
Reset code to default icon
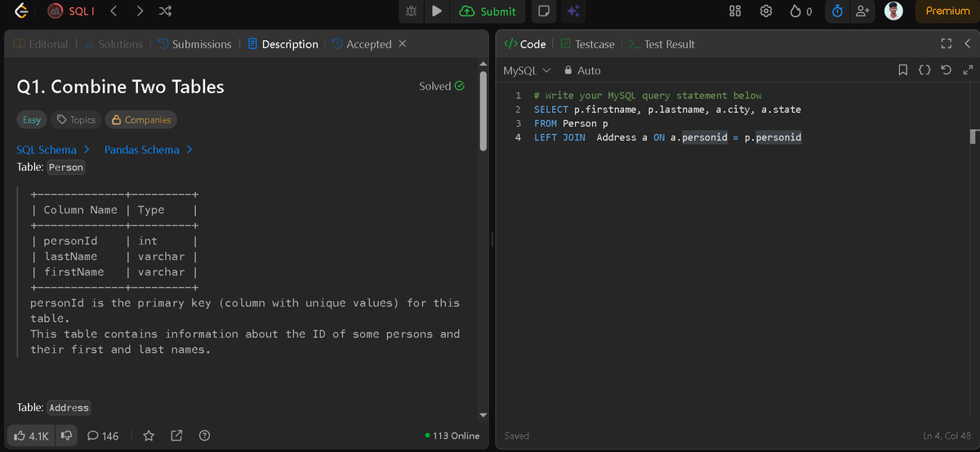(947, 70)
